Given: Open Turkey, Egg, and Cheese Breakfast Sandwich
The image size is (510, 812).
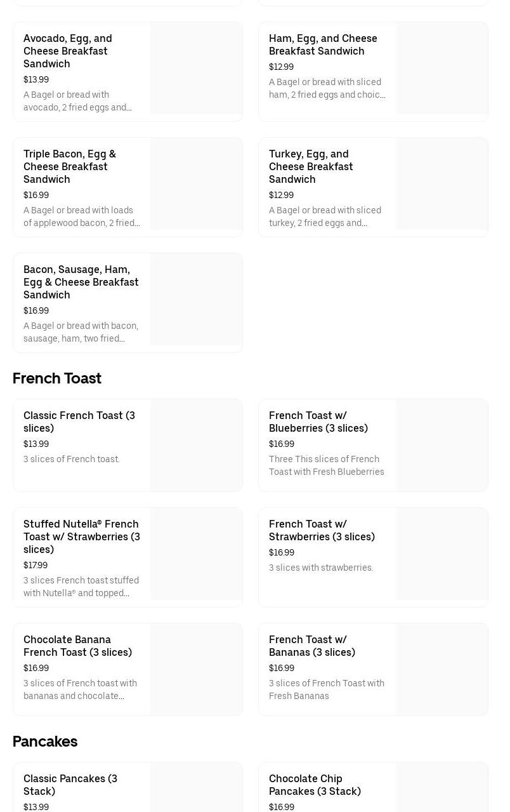Looking at the screenshot, I should (x=311, y=166).
